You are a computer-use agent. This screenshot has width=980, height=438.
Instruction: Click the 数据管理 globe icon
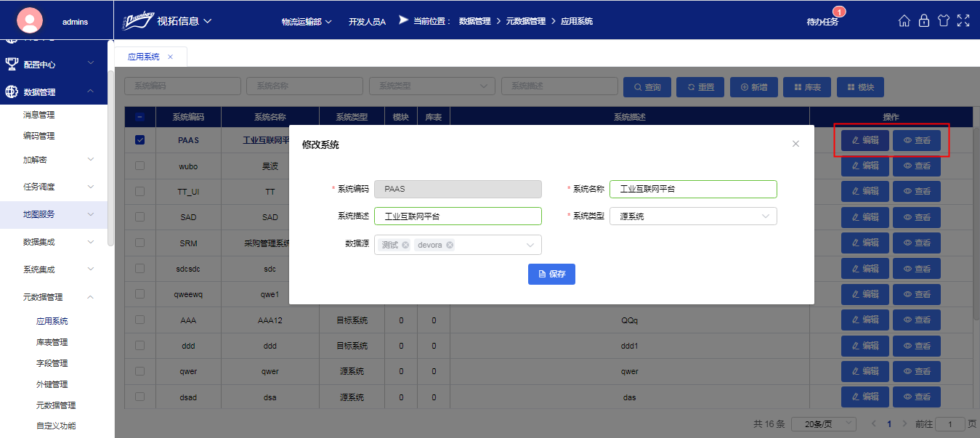tap(12, 92)
